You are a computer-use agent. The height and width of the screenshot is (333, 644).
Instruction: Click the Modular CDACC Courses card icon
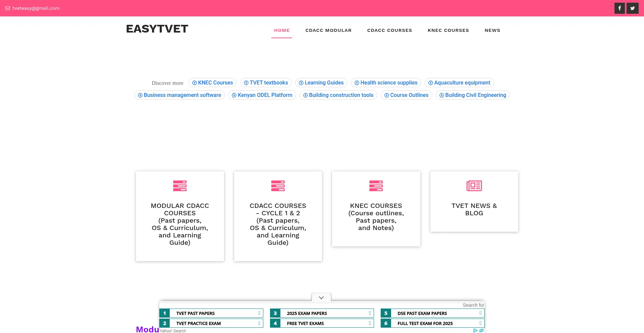[180, 186]
